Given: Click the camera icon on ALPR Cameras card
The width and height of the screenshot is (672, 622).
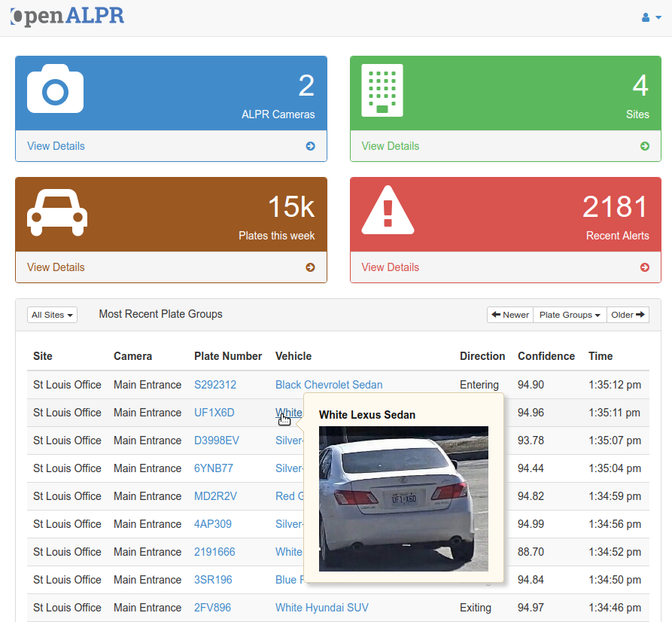Looking at the screenshot, I should click(56, 87).
